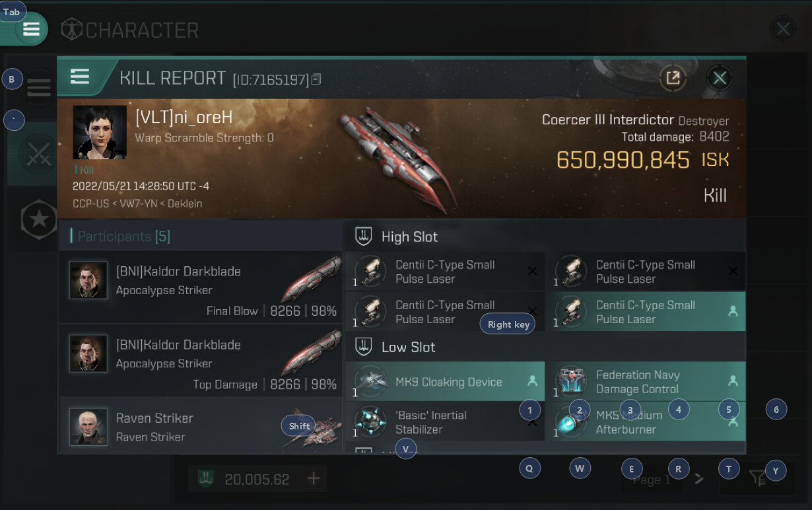The image size is (812, 510).
Task: Open the Kill Report hamburger menu
Action: pos(80,77)
